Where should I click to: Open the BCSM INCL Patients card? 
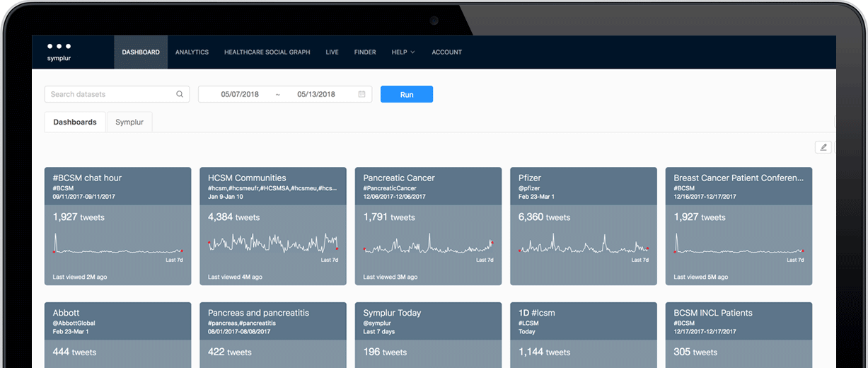pyautogui.click(x=739, y=335)
